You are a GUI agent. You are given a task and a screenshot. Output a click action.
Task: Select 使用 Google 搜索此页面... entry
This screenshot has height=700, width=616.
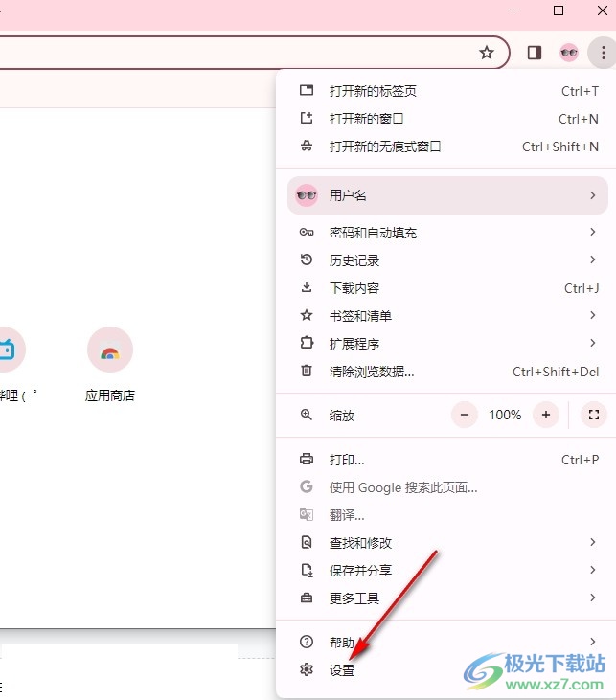[x=446, y=487]
